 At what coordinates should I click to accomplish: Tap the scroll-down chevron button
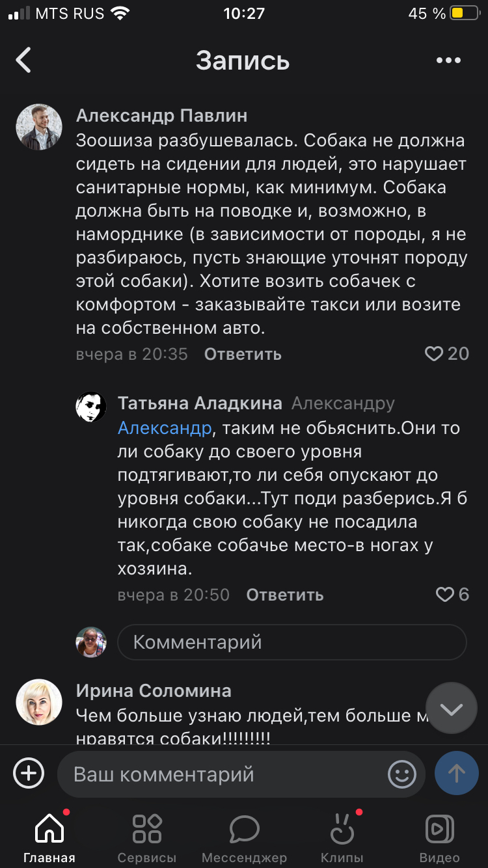point(451,709)
